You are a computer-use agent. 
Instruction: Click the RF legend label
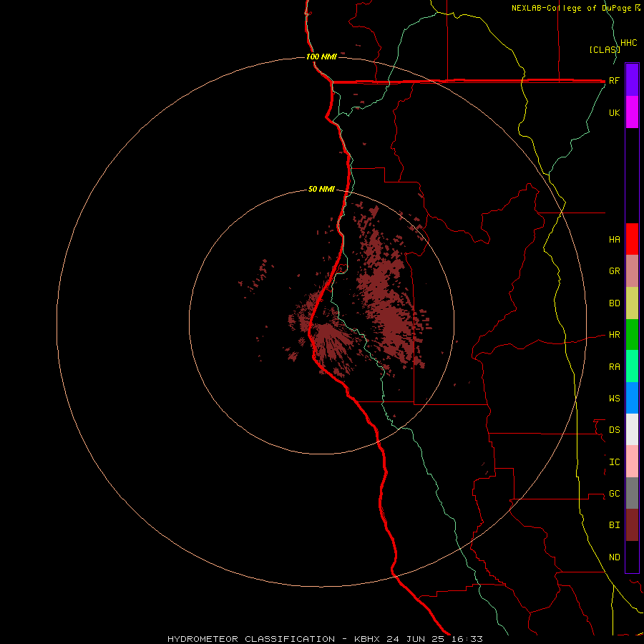(x=614, y=81)
